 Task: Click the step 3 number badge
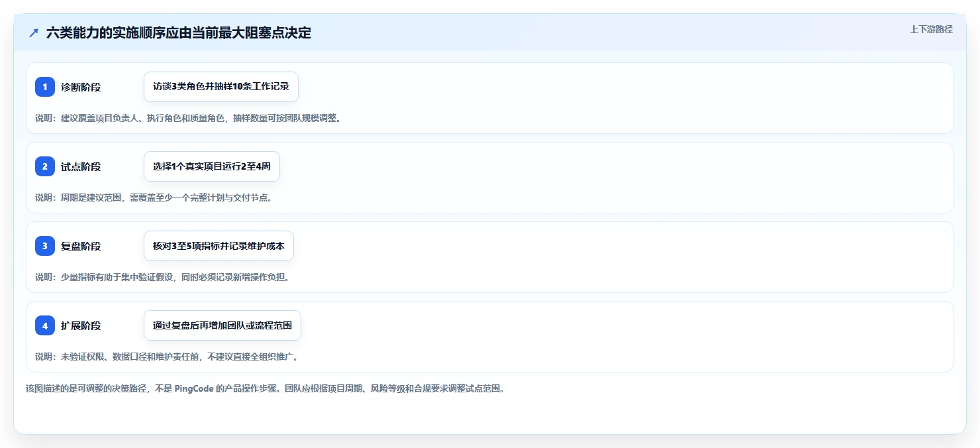click(x=45, y=246)
